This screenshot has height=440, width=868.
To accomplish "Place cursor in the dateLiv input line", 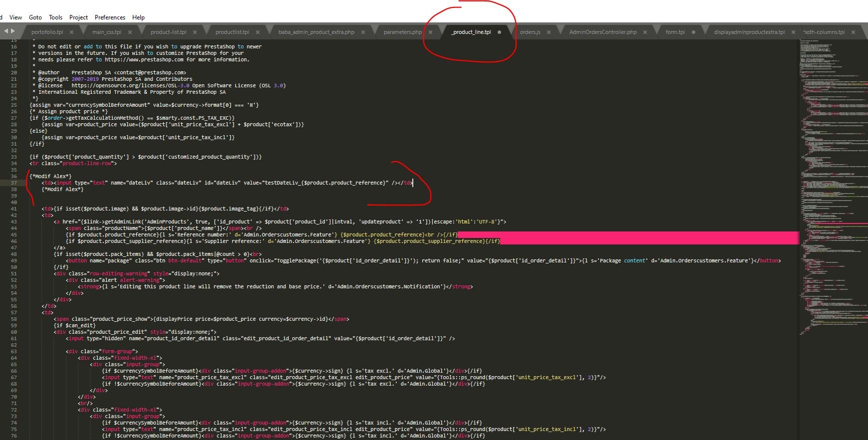I will pos(227,183).
